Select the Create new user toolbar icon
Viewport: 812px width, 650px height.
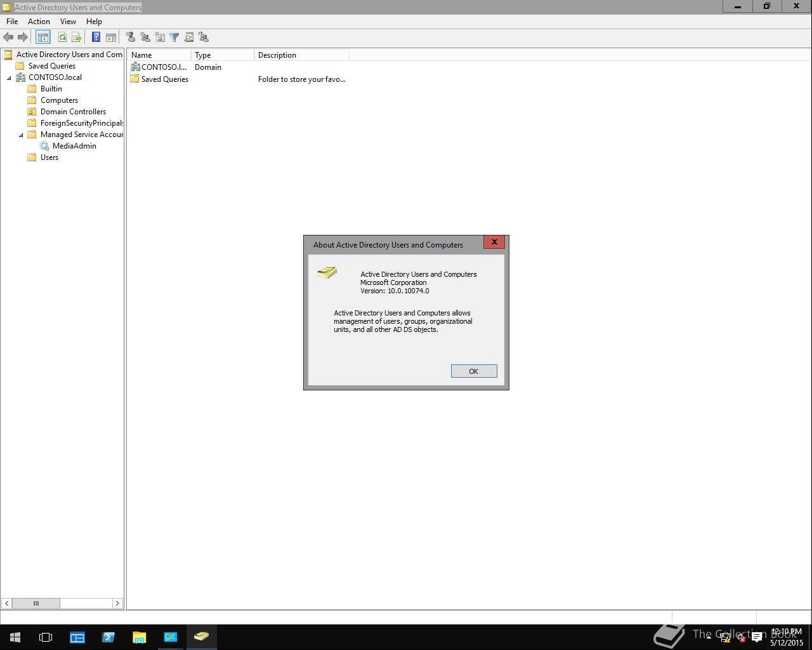tap(131, 37)
